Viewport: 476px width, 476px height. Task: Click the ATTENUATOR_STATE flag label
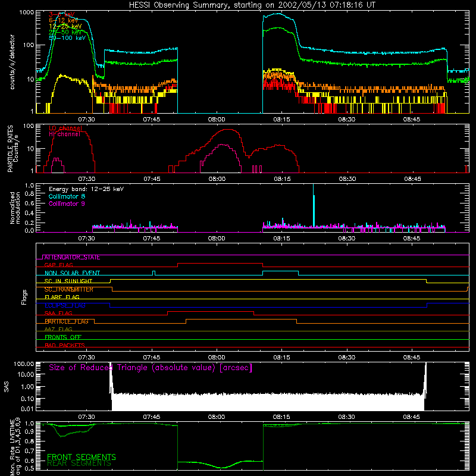[x=72, y=258]
